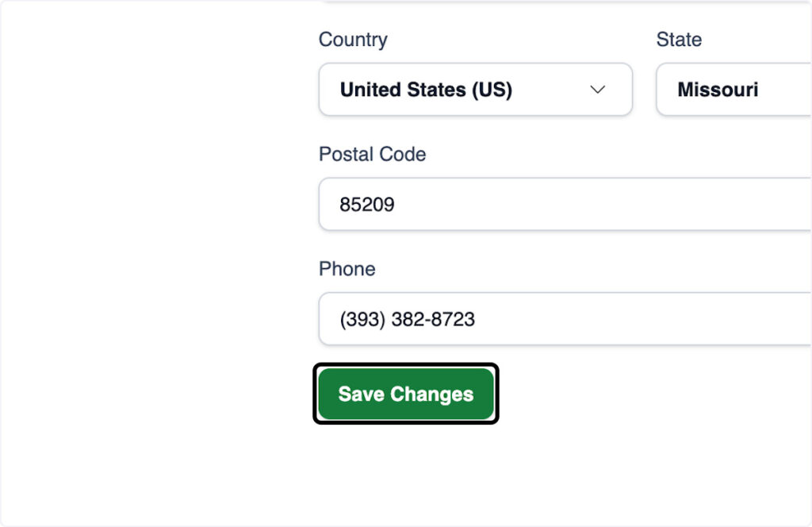Viewport: 812px width, 527px height.
Task: Click the down arrow beside United States
Action: click(599, 90)
